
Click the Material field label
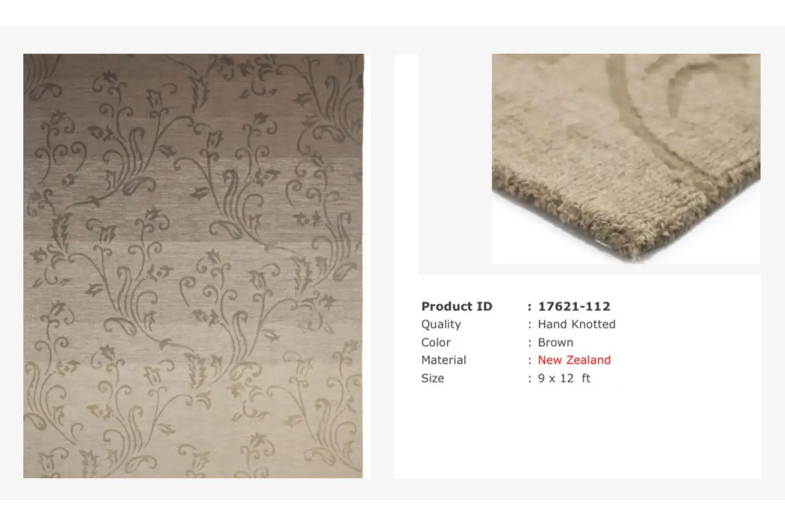444,360
